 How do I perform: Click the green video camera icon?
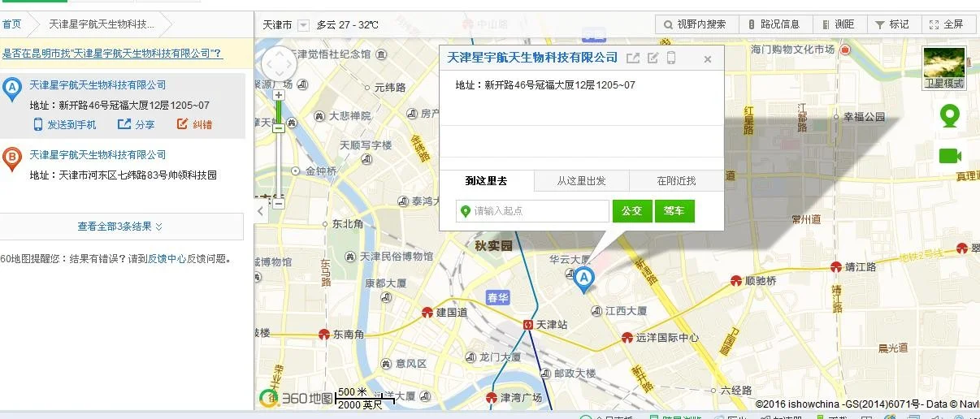coord(950,155)
